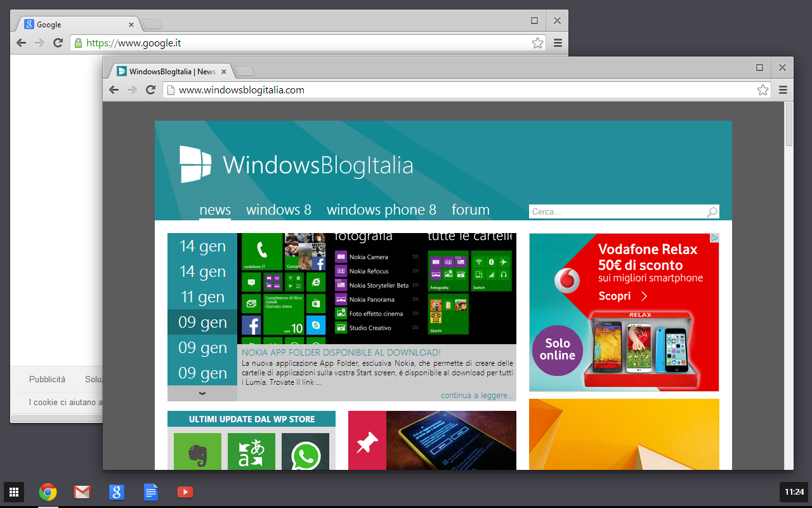This screenshot has height=508, width=812.
Task: Click the Pubblicità link on Google page
Action: pos(47,379)
